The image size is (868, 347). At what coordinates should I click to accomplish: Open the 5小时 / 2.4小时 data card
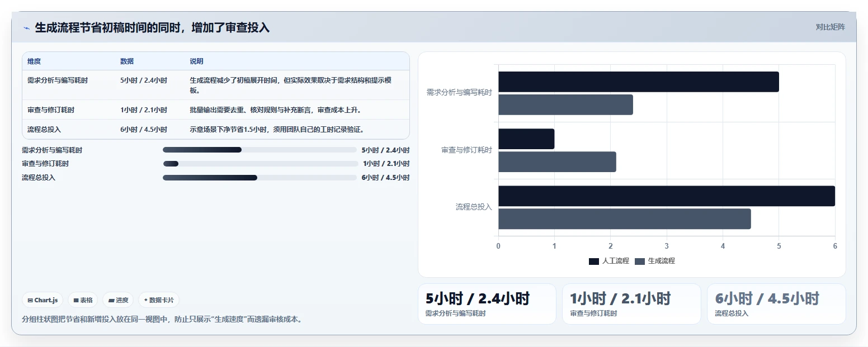(487, 304)
